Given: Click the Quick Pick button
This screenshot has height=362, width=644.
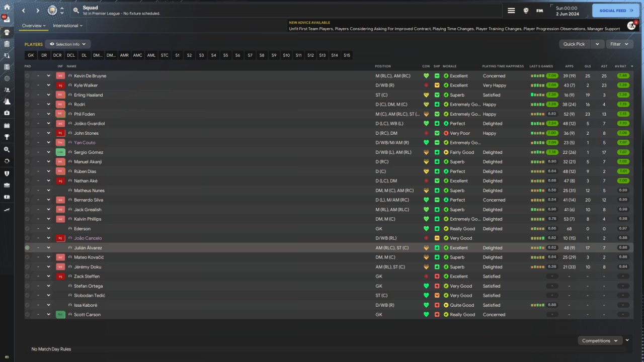Looking at the screenshot, I should tap(575, 44).
